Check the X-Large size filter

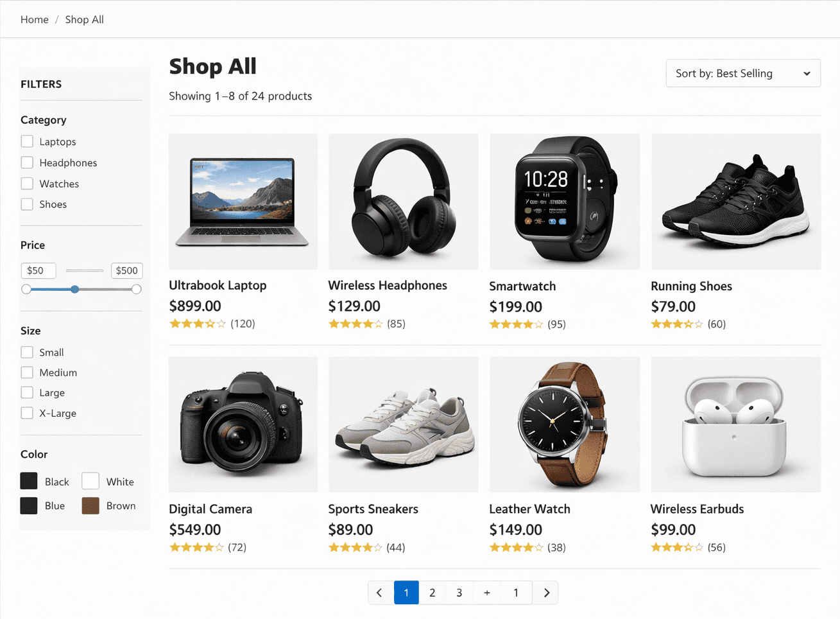coord(26,413)
